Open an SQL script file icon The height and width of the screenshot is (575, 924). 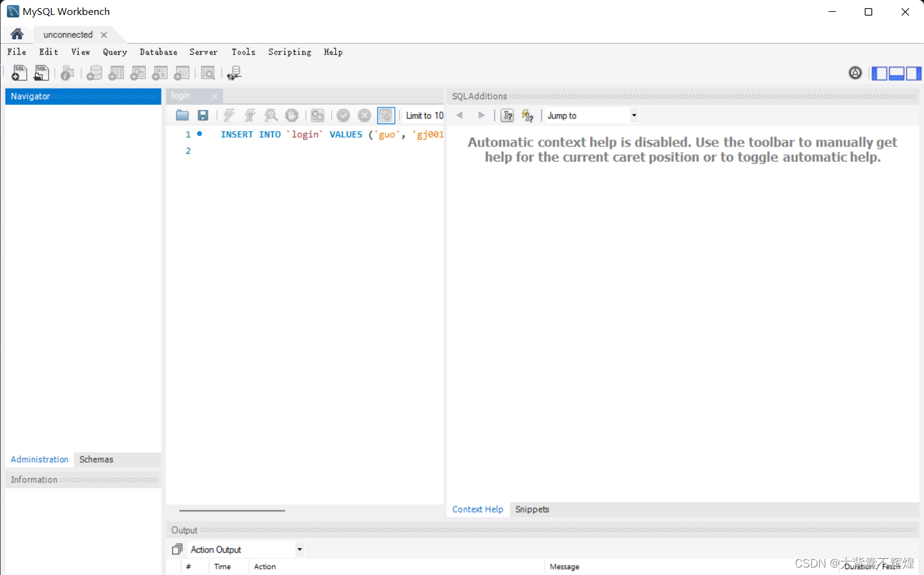(x=41, y=73)
